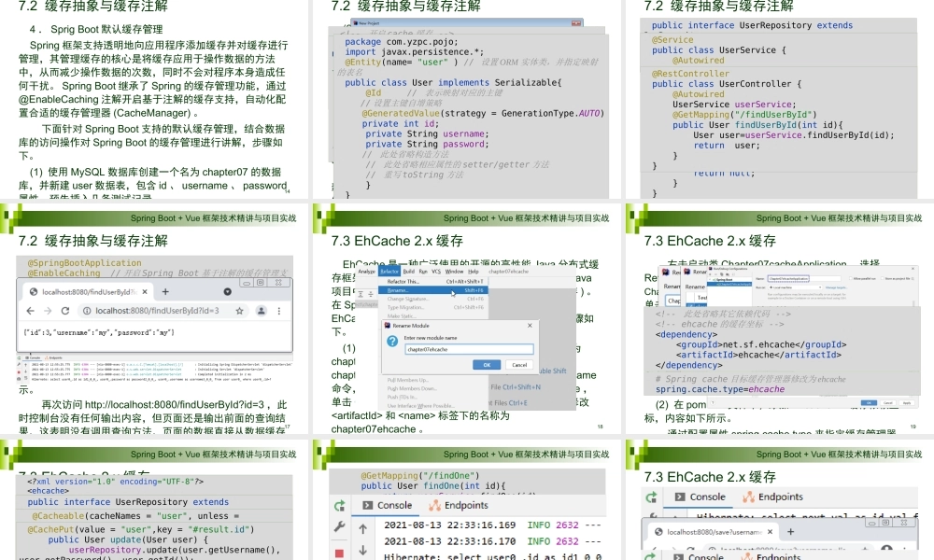Toggle the bookmark star in the address bar

[x=240, y=310]
